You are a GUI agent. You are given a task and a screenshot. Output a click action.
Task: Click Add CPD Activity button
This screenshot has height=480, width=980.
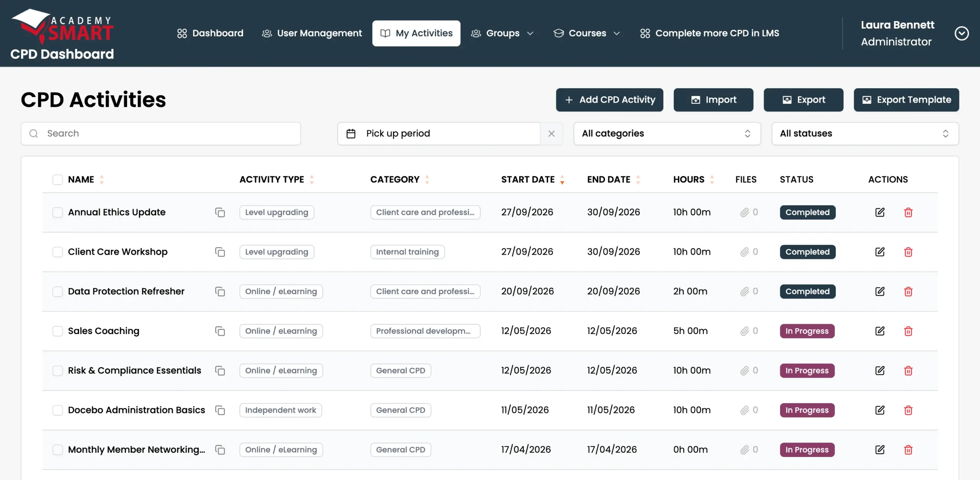pyautogui.click(x=609, y=100)
